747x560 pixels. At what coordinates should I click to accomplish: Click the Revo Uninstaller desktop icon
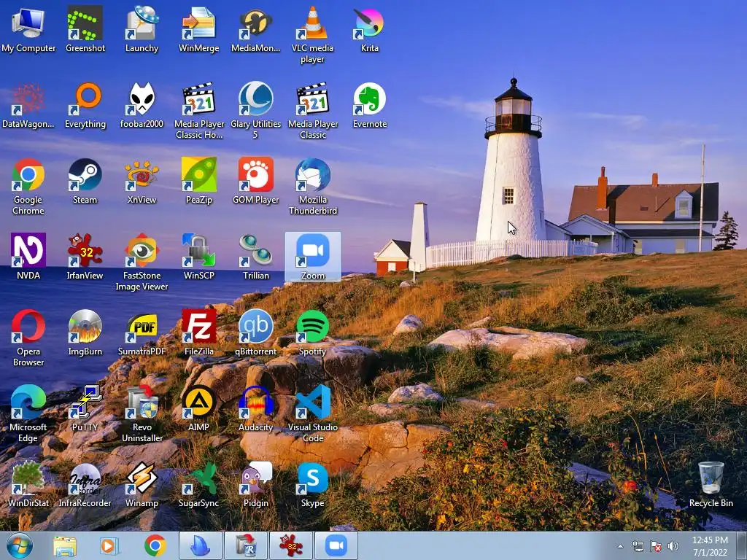click(142, 414)
